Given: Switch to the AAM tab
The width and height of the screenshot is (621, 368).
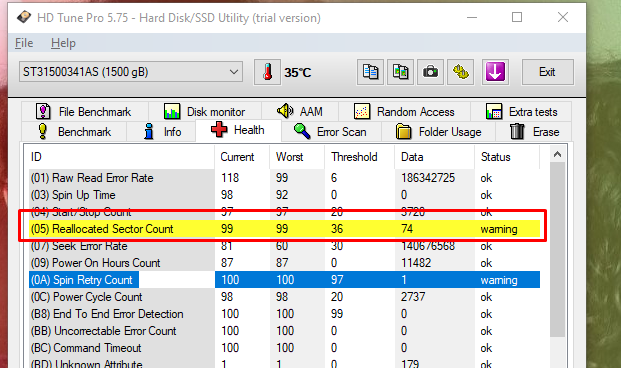Looking at the screenshot, I should click(x=300, y=112).
